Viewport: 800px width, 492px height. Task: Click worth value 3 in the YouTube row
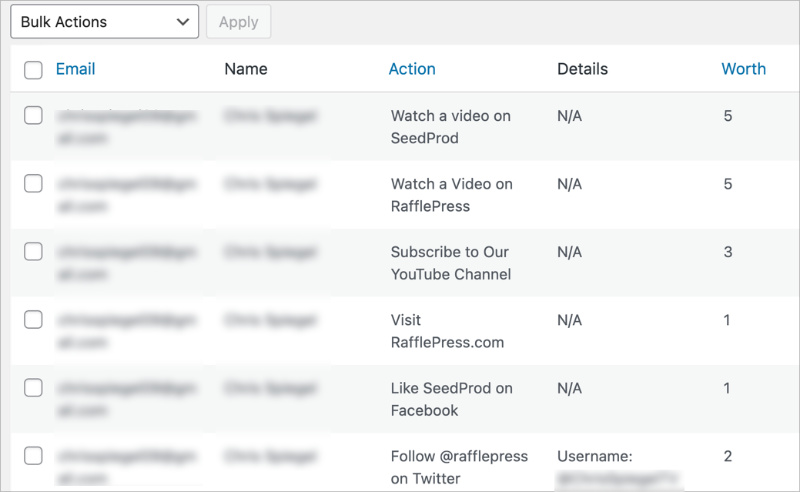click(728, 252)
